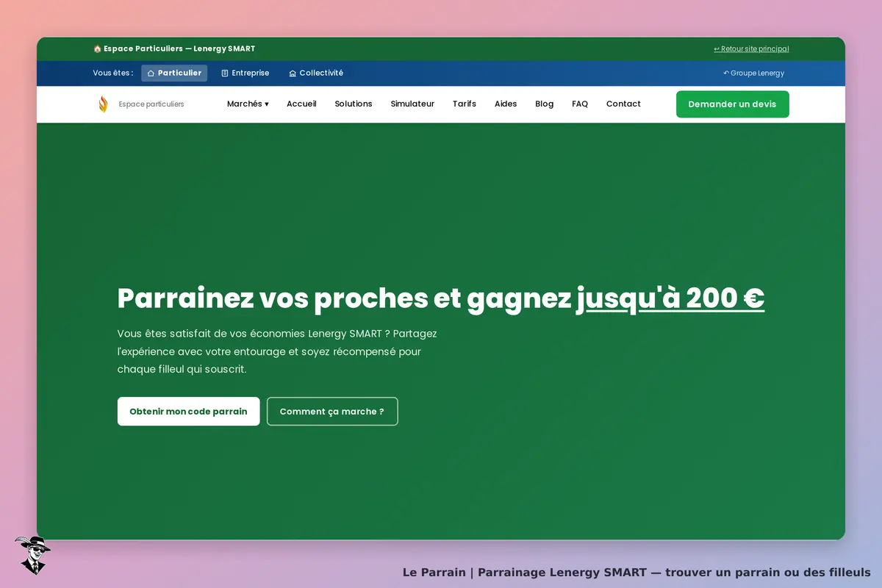This screenshot has width=882, height=588.
Task: Open the Accueil nav item
Action: pyautogui.click(x=301, y=104)
